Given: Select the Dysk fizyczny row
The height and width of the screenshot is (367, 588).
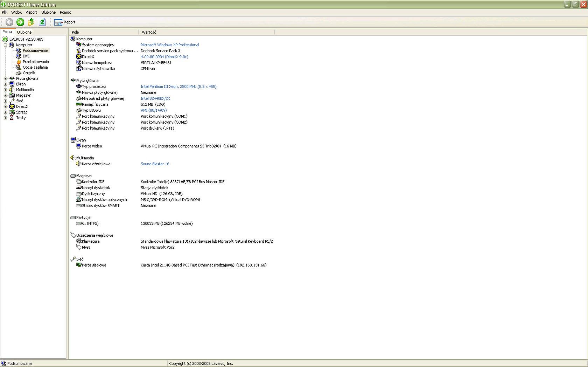Looking at the screenshot, I should [129, 194].
